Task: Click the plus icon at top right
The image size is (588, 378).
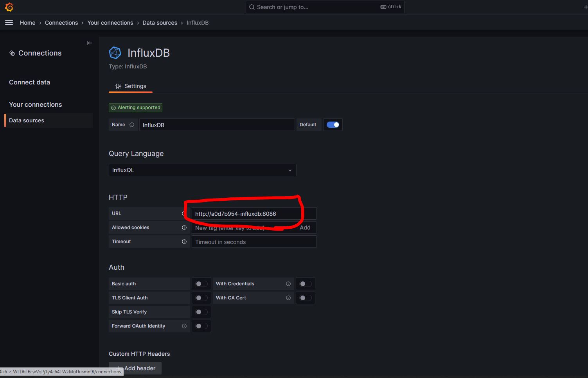Action: pyautogui.click(x=585, y=7)
